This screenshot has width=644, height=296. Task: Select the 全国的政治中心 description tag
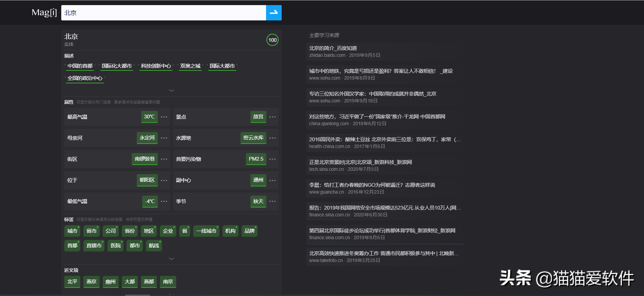(85, 78)
